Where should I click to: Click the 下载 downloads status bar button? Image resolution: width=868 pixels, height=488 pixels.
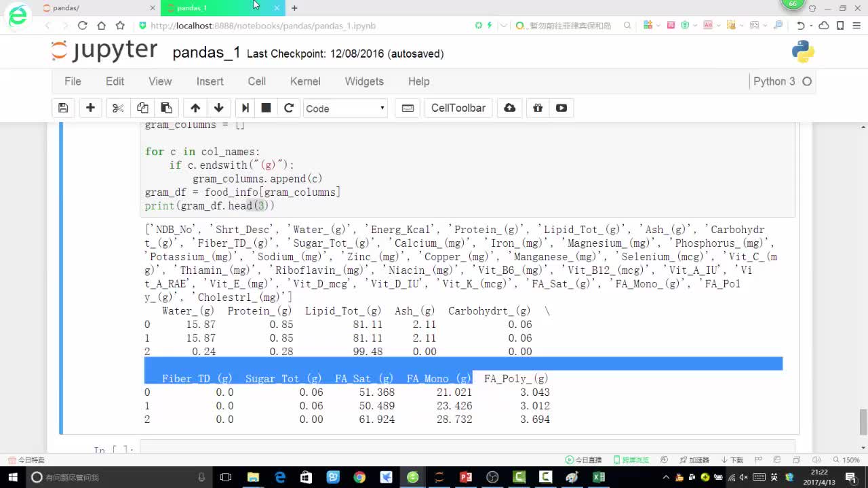pyautogui.click(x=732, y=460)
